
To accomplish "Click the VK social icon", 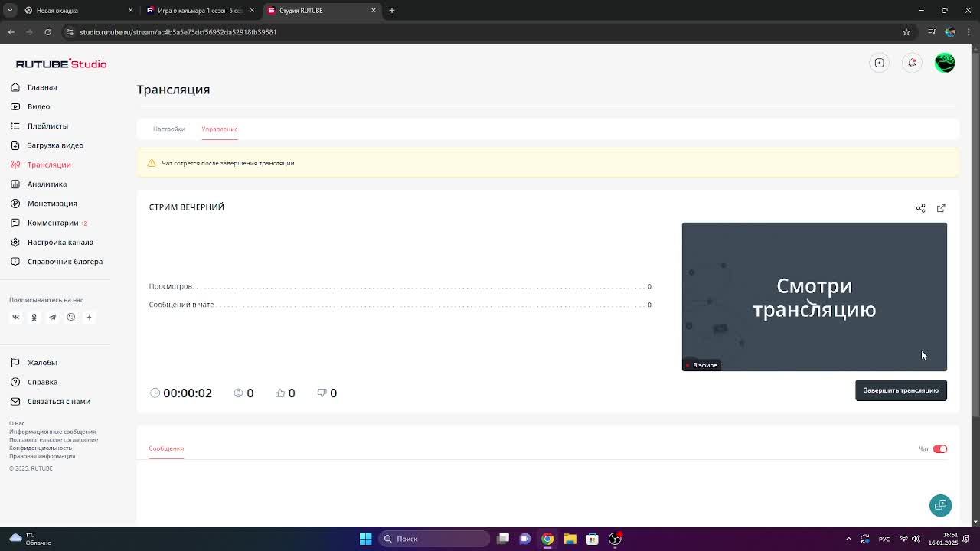I will 15,317.
